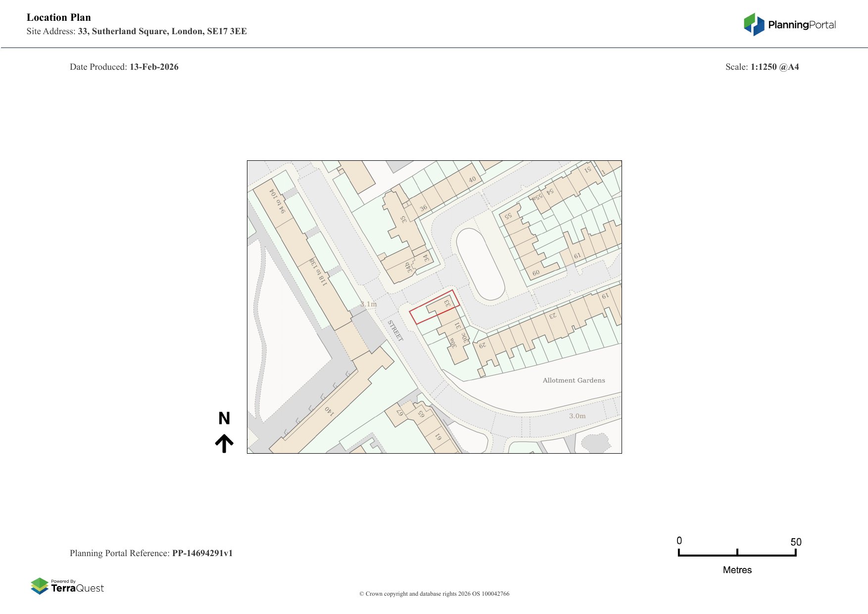Click the 50 mark on scale bar
Image resolution: width=868 pixels, height=614 pixels.
pos(795,542)
